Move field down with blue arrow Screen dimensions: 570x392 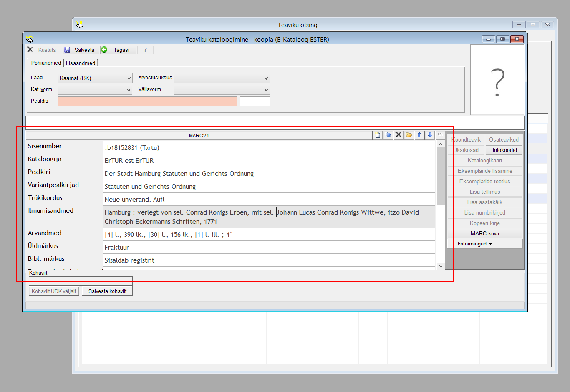430,135
